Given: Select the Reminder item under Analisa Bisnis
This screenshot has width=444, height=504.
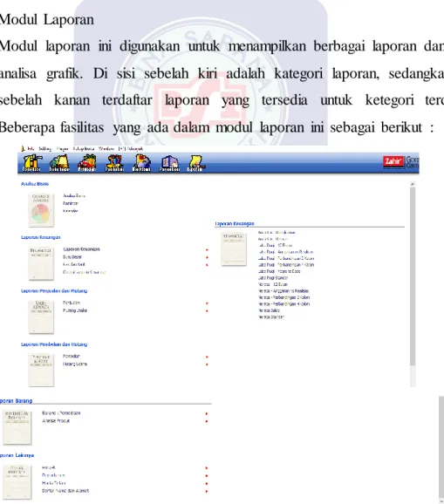Looking at the screenshot, I should pyautogui.click(x=71, y=203).
